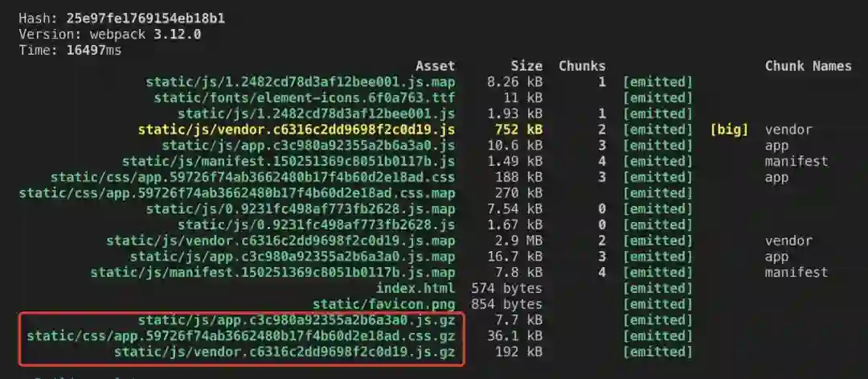Image resolution: width=868 pixels, height=379 pixels.
Task: Click the Size column header
Action: [526, 67]
